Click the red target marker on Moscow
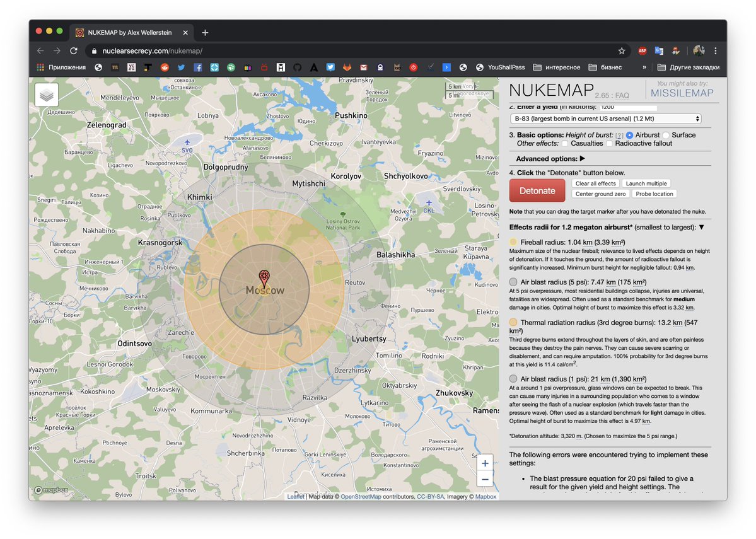The height and width of the screenshot is (539, 756). pos(264,279)
